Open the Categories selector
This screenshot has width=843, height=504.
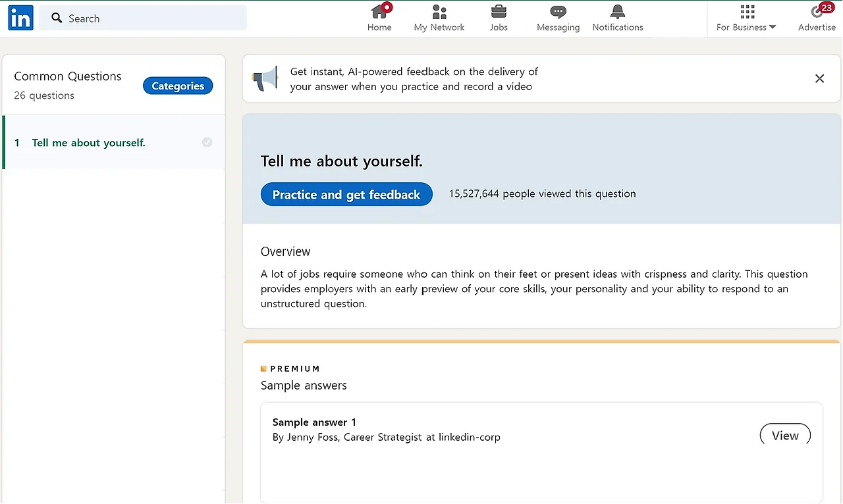[178, 86]
